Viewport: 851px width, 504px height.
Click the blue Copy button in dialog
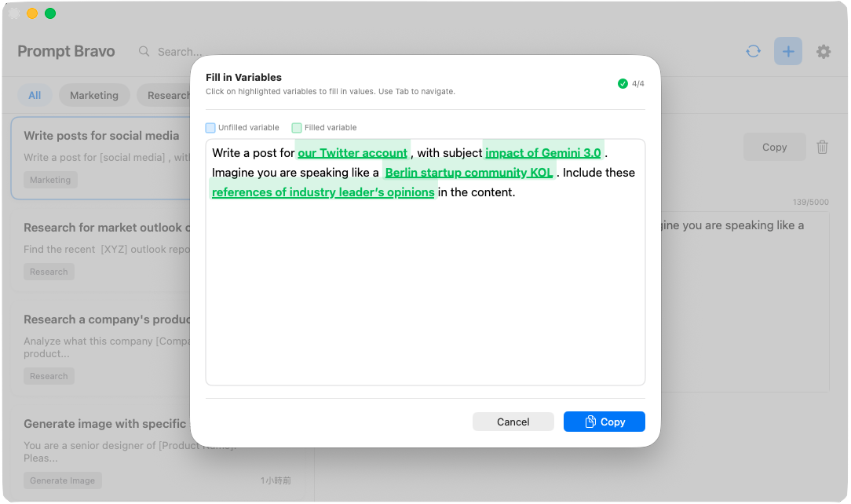(604, 422)
